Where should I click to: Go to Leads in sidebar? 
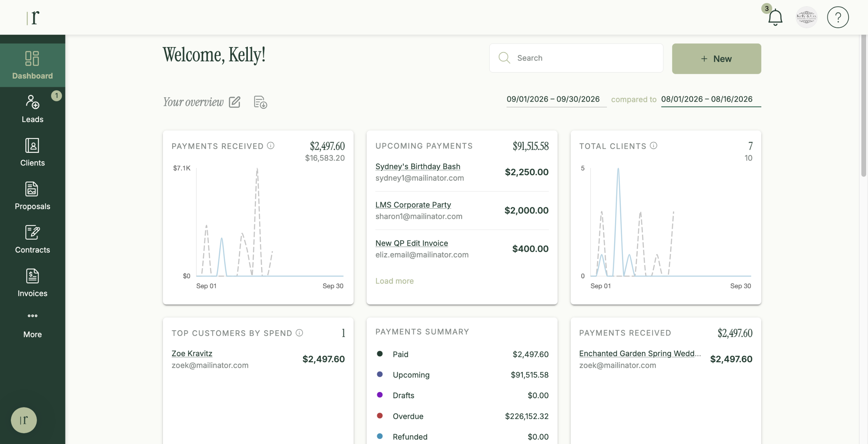(33, 109)
